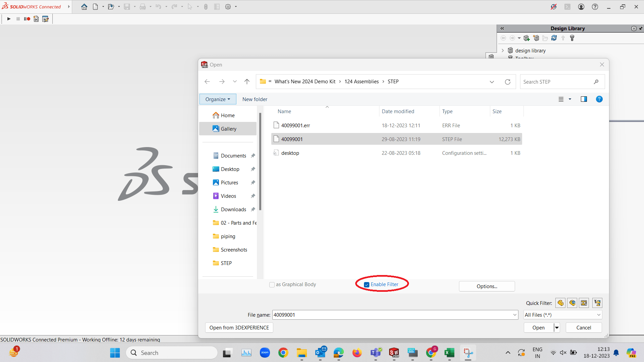Toggle Quick Filter for Drawings
644x362 pixels.
(x=584, y=303)
